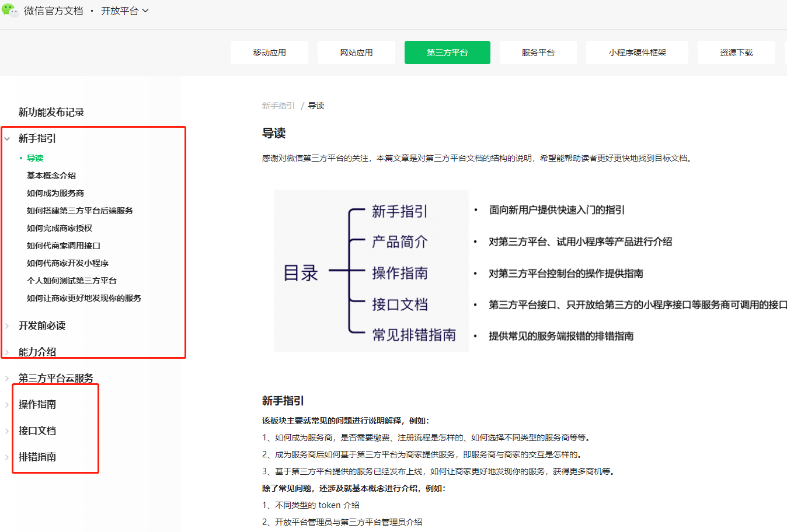Image resolution: width=787 pixels, height=532 pixels.
Task: Open 如何搭建第三方平台后端服务 page
Action: pyautogui.click(x=80, y=211)
